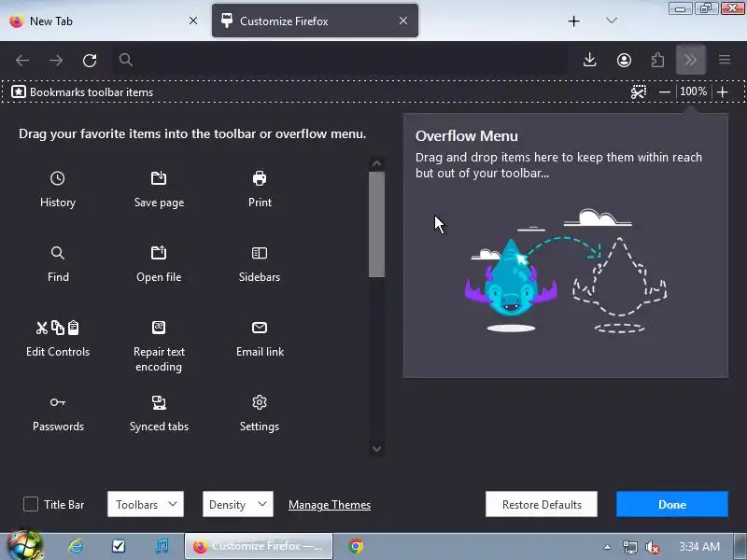Select the Synced tabs icon
747x560 pixels.
point(159,402)
